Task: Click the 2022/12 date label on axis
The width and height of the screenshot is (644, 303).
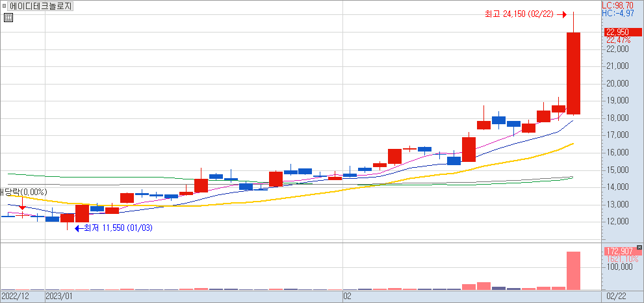Action: 15,296
